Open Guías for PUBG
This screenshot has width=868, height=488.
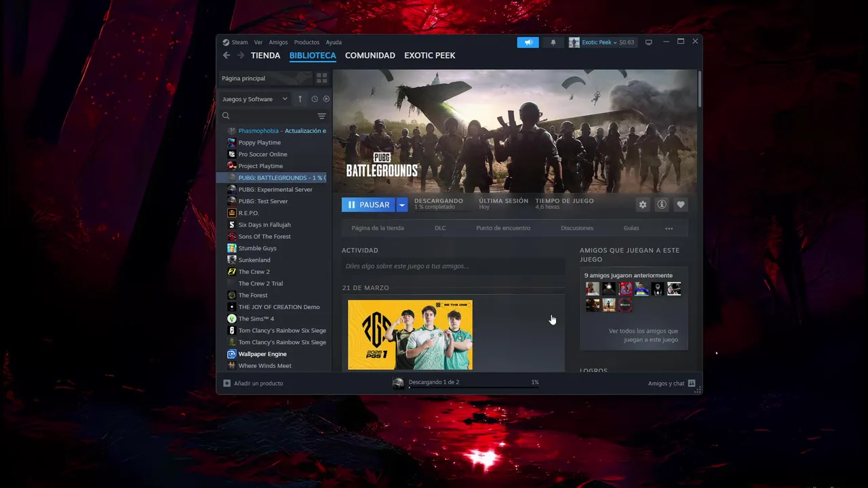pyautogui.click(x=631, y=228)
